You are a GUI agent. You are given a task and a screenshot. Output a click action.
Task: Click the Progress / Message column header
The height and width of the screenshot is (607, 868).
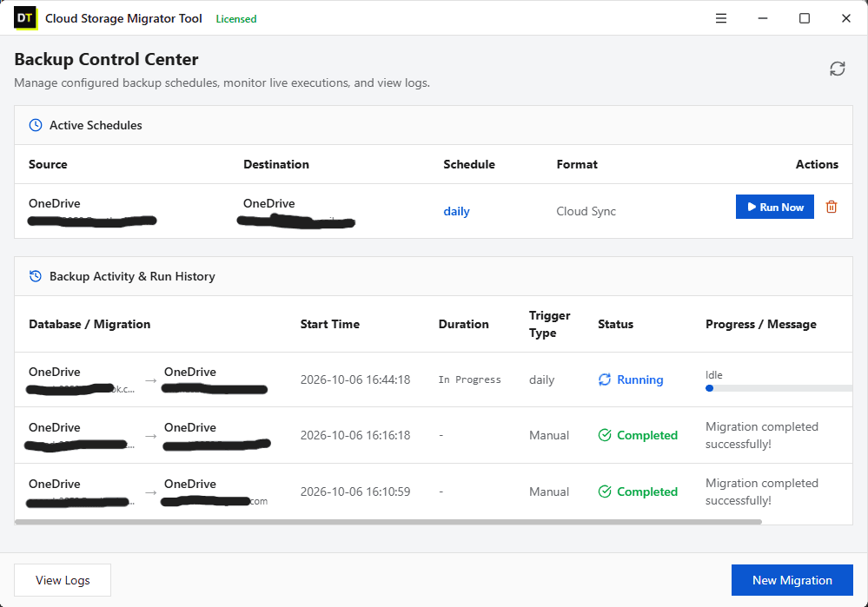click(x=760, y=324)
